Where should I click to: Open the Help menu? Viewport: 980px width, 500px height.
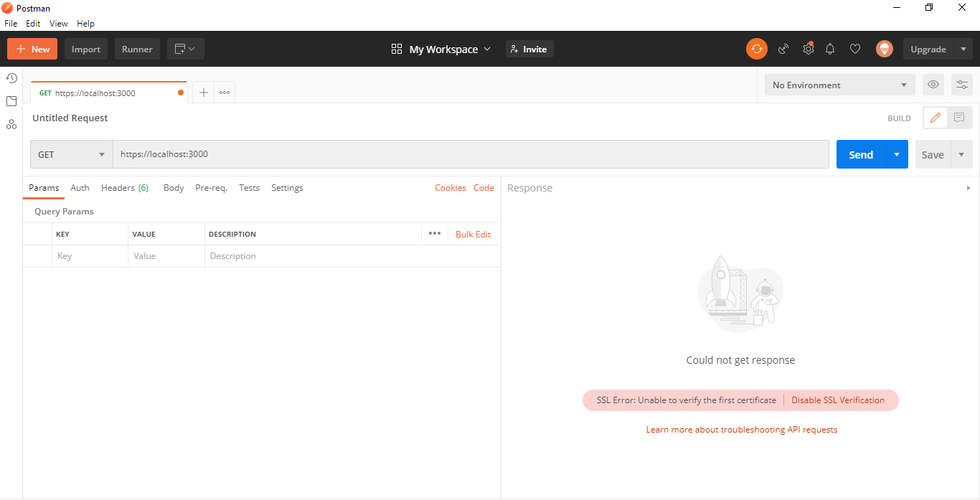click(85, 24)
